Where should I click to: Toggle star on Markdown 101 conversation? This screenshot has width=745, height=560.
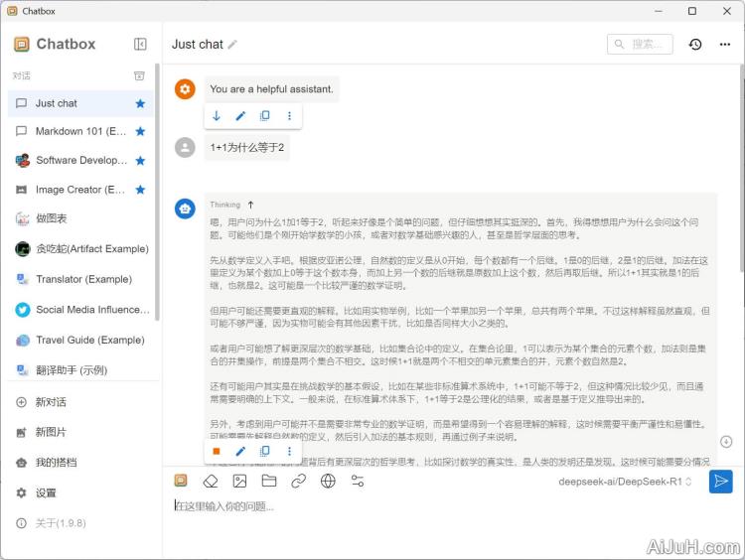140,131
